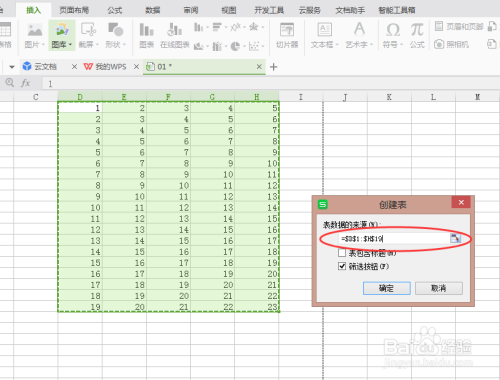Click the table data source input field
This screenshot has height=380, width=500.
pyautogui.click(x=394, y=238)
